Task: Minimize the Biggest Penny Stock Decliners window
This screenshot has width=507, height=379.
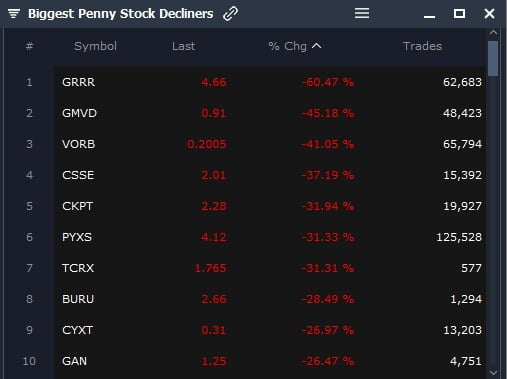Action: (x=429, y=16)
